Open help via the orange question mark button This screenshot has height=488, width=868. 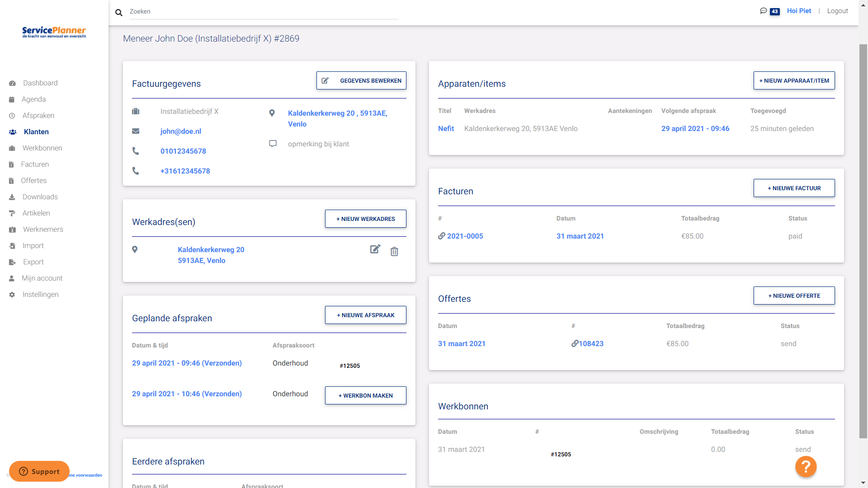pos(806,466)
